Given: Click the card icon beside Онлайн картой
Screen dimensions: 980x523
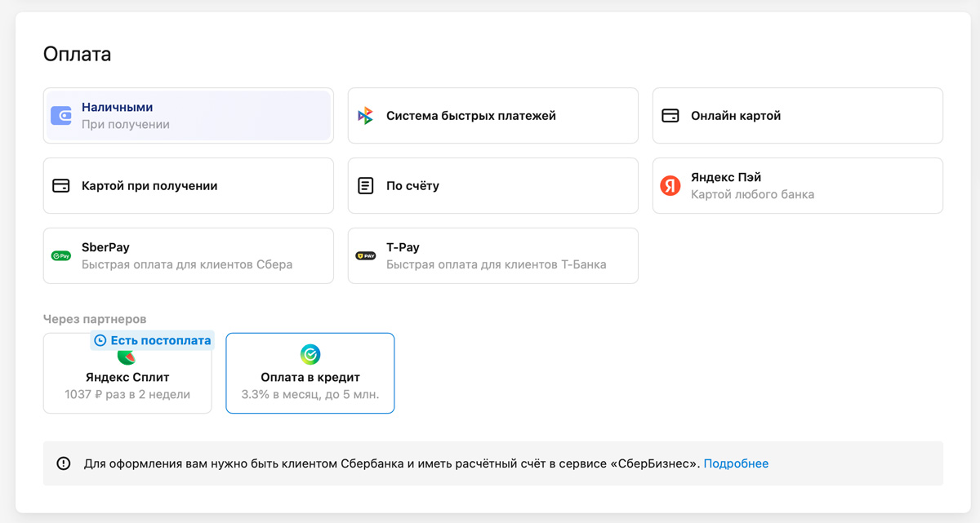Looking at the screenshot, I should (x=670, y=116).
